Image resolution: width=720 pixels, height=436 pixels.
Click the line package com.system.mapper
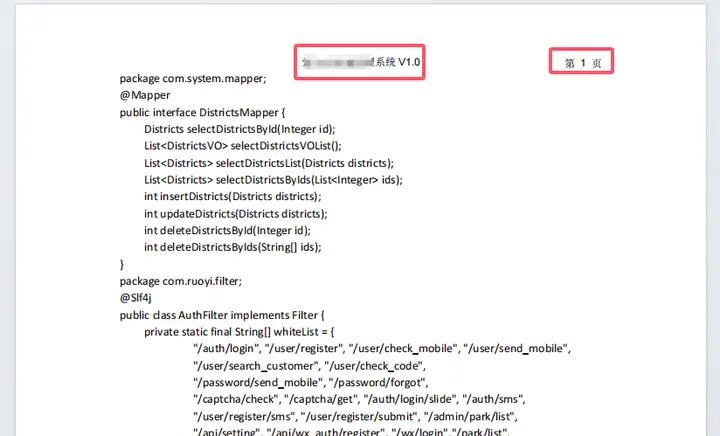[192, 79]
